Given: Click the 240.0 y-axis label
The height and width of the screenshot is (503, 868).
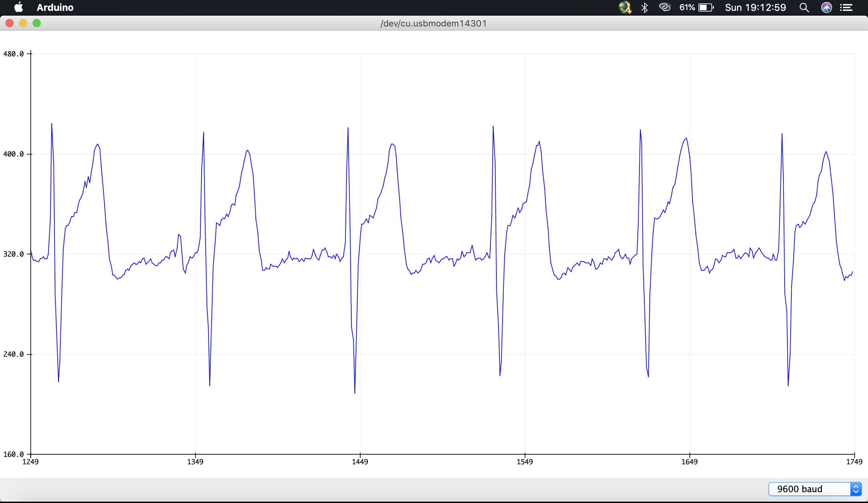Looking at the screenshot, I should click(14, 354).
